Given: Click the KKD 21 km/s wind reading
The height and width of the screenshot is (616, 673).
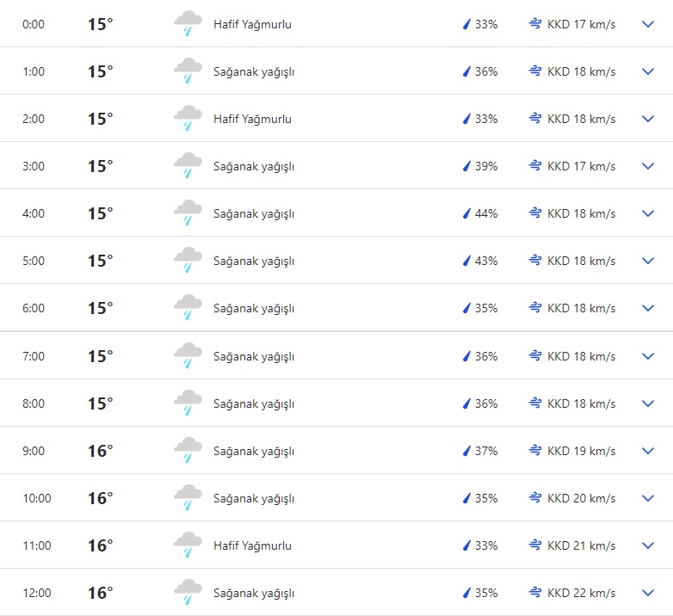Looking at the screenshot, I should coord(581,545).
